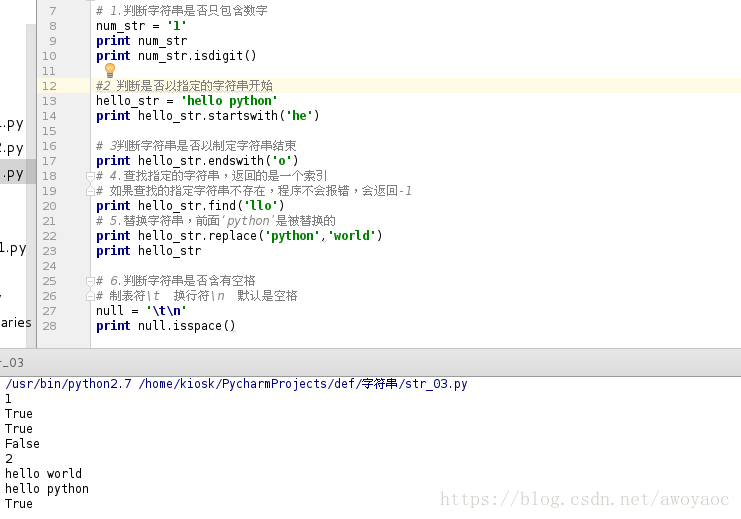Image resolution: width=741 pixels, height=519 pixels.
Task: Click the 'True' output directly above 'False'
Action: pyautogui.click(x=19, y=429)
